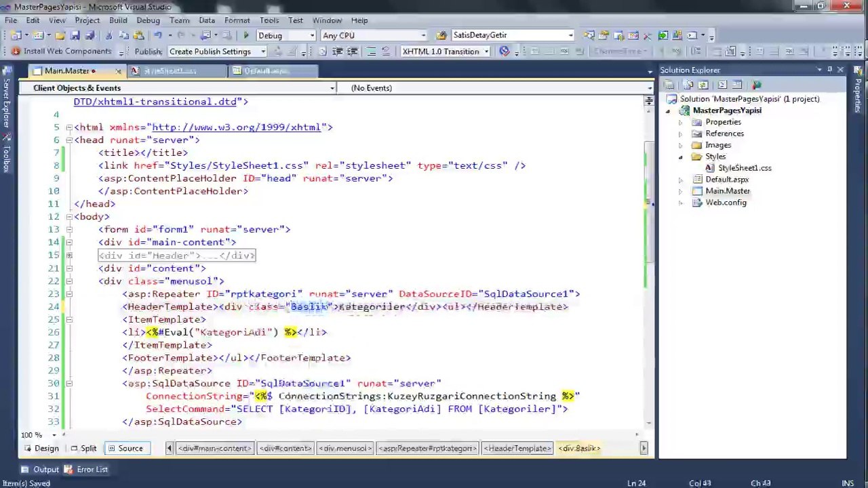Click the Copy icon in toolbar

[123, 35]
